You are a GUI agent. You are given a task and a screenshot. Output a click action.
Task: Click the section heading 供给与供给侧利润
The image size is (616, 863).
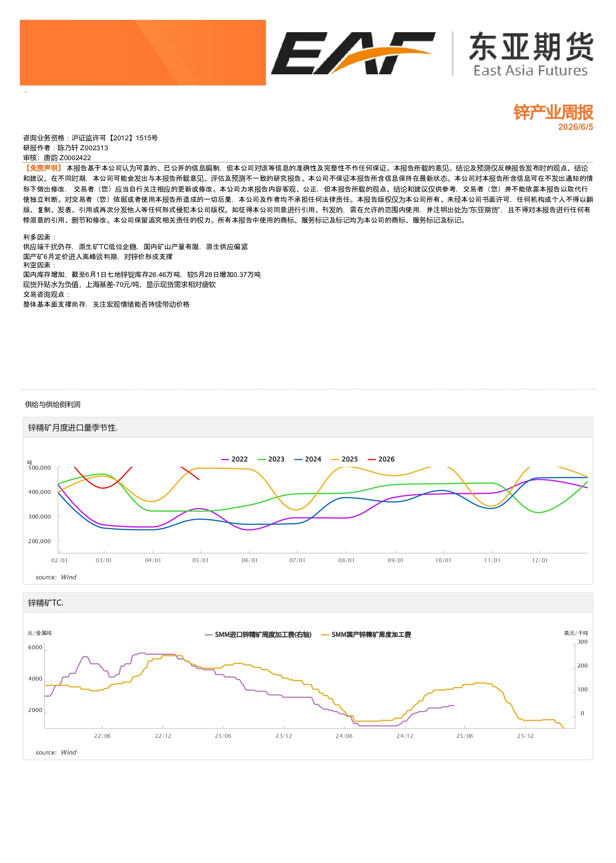[x=52, y=404]
